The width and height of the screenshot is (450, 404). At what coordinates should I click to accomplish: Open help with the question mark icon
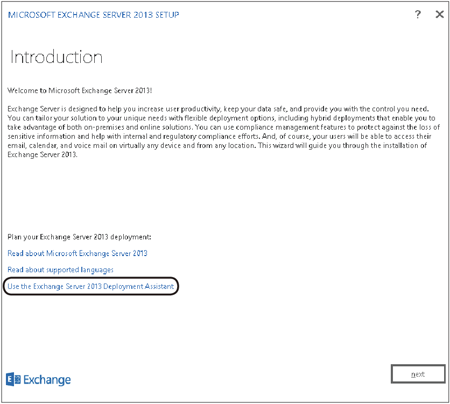coord(418,14)
